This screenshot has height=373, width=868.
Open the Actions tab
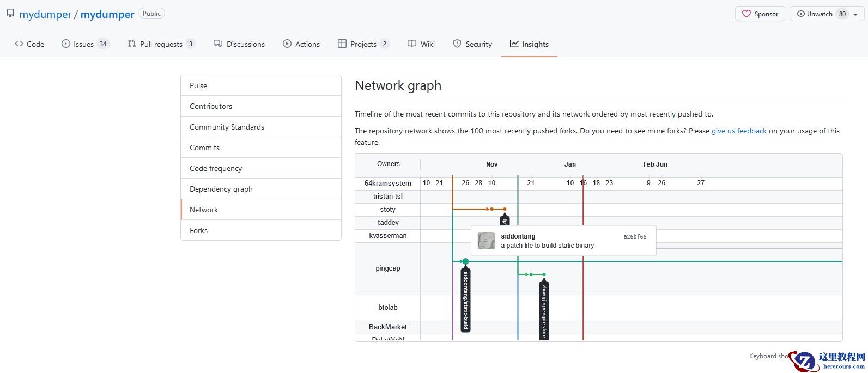301,44
